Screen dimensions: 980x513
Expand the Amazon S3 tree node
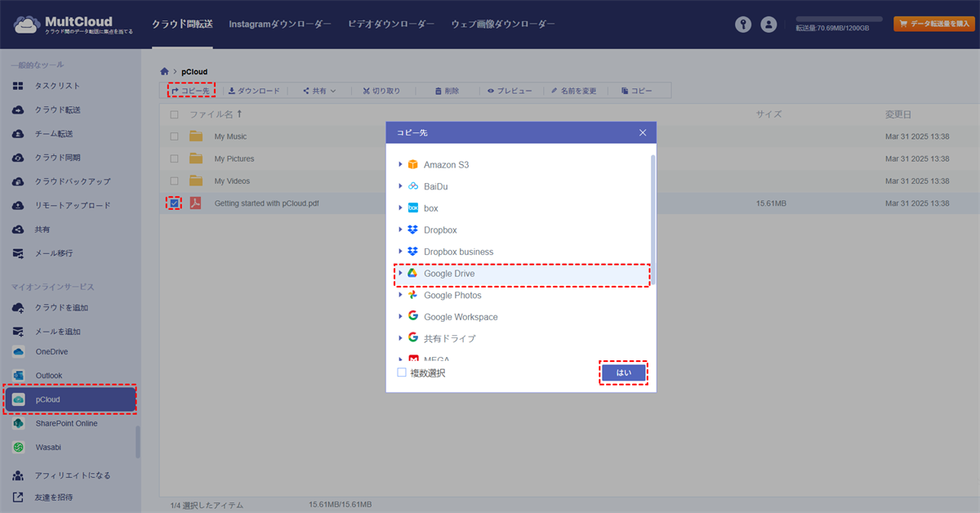pyautogui.click(x=400, y=164)
